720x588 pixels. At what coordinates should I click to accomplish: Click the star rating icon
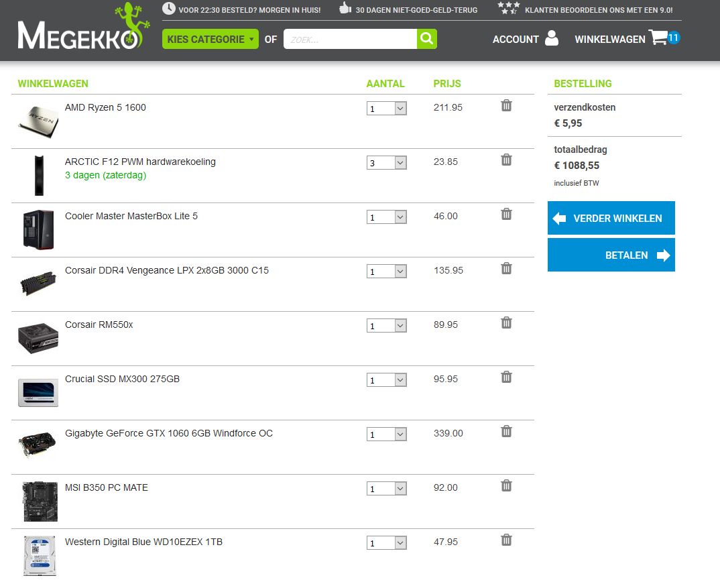coord(509,8)
